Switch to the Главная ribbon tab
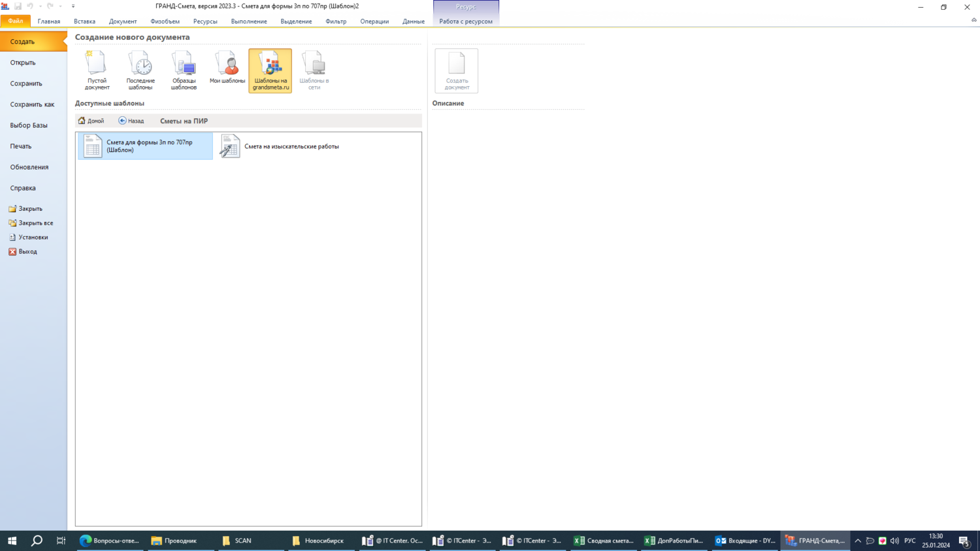Image resolution: width=980 pixels, height=551 pixels. click(49, 22)
